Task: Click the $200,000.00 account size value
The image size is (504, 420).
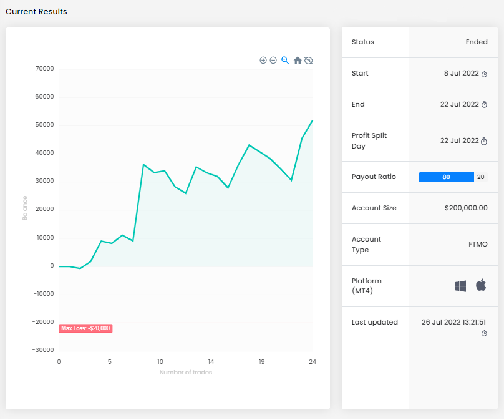Action: [x=466, y=208]
